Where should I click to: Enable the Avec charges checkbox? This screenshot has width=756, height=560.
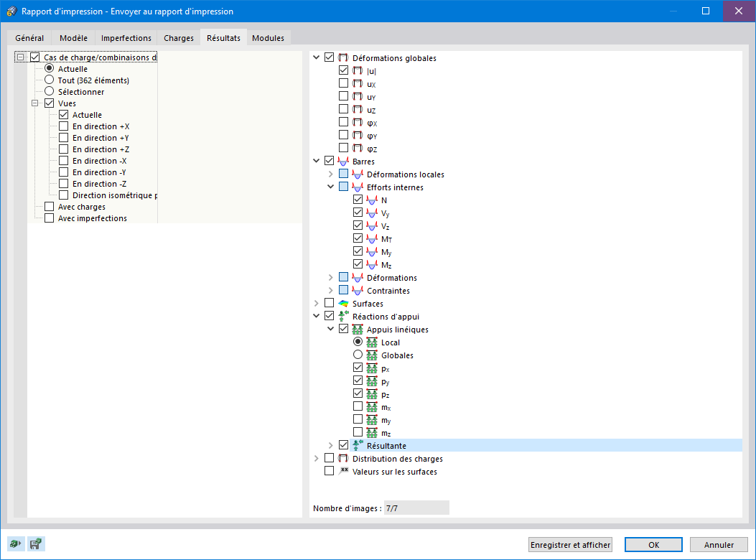pos(49,207)
